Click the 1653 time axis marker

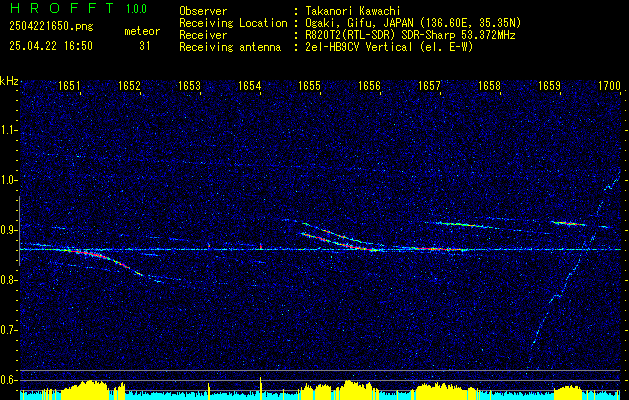(x=189, y=85)
